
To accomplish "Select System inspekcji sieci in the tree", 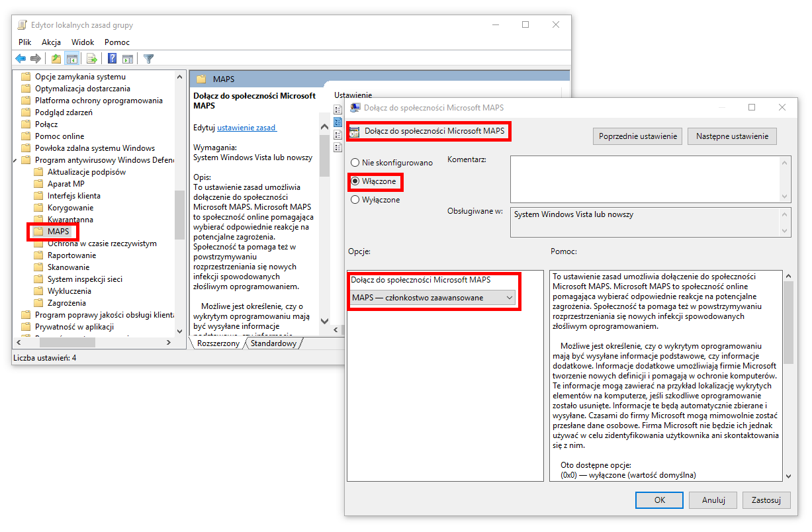I will tap(85, 279).
